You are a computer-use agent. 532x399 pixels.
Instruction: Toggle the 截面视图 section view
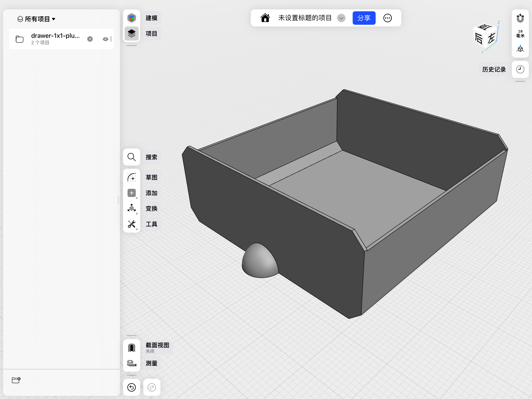point(132,348)
